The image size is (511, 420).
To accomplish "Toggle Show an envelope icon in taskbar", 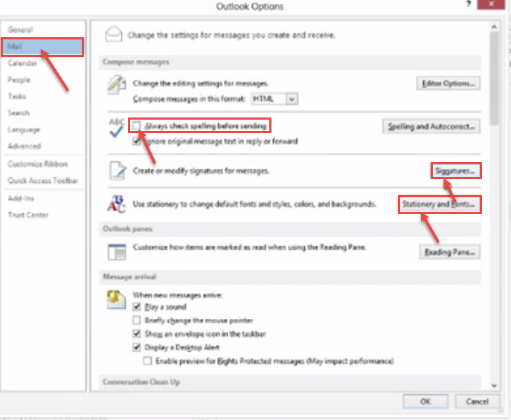I will click(x=137, y=334).
